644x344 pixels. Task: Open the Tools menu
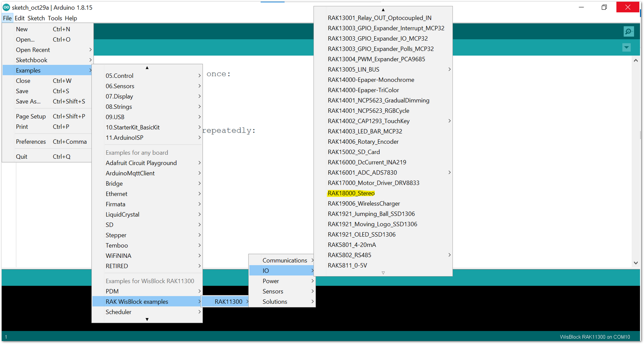(x=55, y=18)
